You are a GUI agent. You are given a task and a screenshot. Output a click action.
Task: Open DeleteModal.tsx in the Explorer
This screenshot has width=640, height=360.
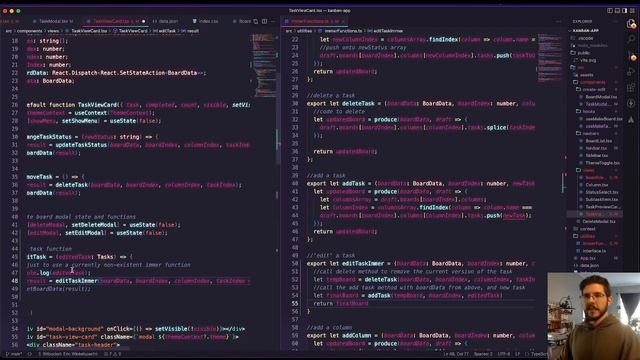point(598,222)
